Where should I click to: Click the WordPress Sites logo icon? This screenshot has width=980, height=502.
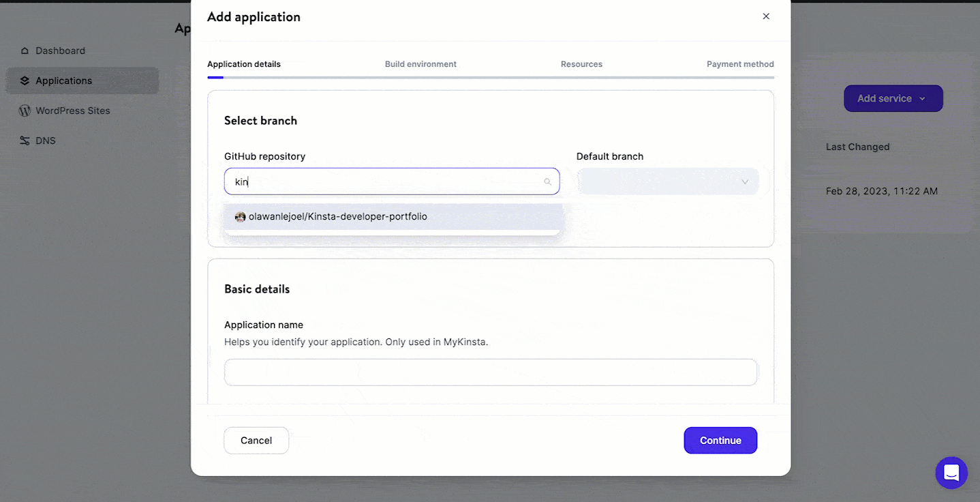pyautogui.click(x=25, y=110)
